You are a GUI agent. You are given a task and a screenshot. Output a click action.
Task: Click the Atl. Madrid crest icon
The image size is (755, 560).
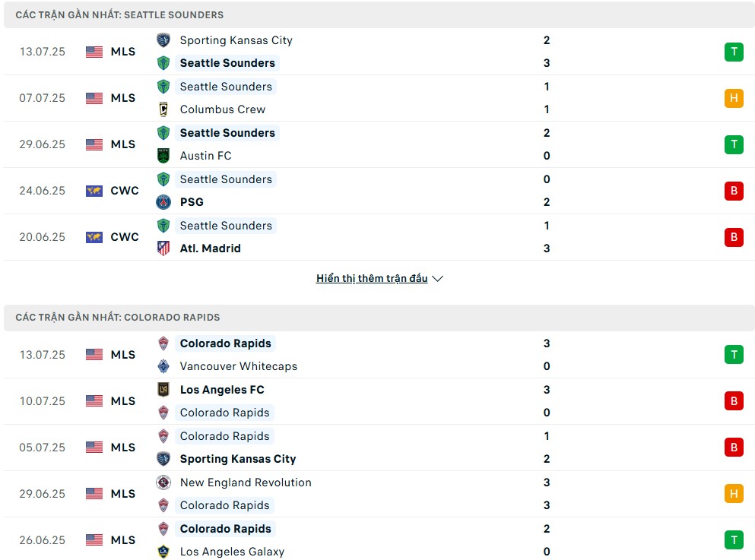(163, 248)
